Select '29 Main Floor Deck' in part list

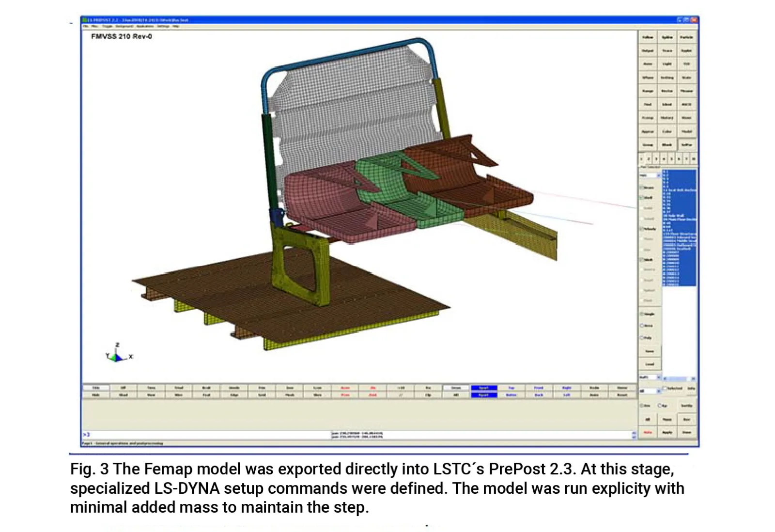(680, 219)
